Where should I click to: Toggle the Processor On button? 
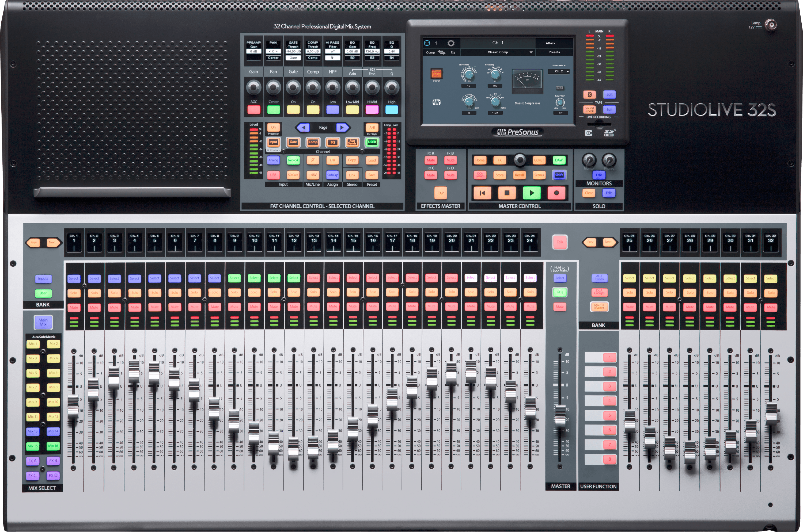[273, 127]
